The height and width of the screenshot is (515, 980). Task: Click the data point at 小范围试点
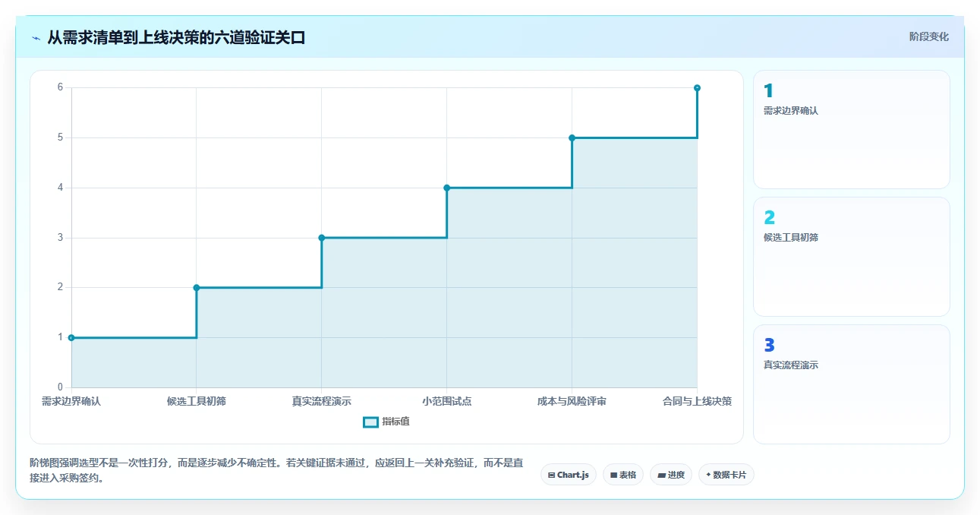446,188
